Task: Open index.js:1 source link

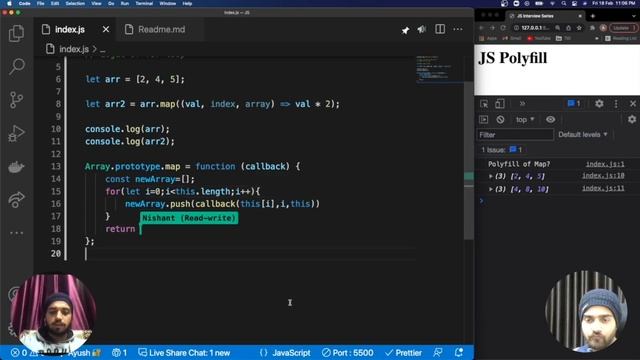Action: (x=605, y=164)
